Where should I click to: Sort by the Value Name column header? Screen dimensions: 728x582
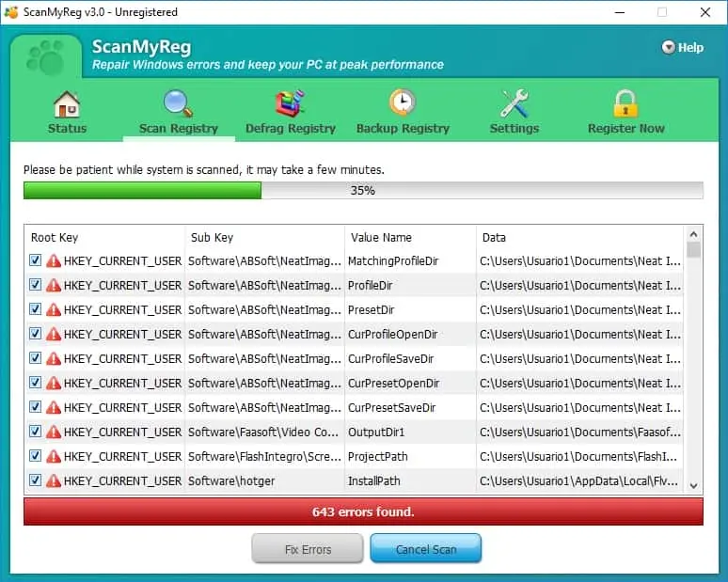410,238
